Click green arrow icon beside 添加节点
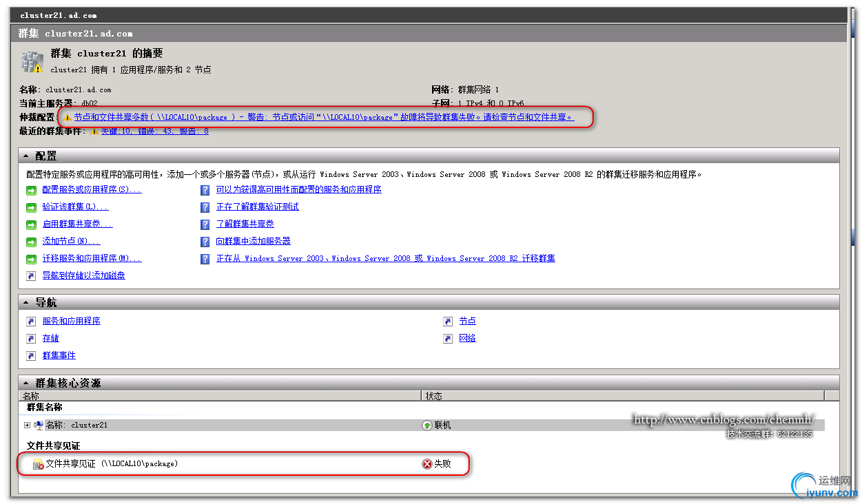This screenshot has width=862, height=504. coord(31,242)
